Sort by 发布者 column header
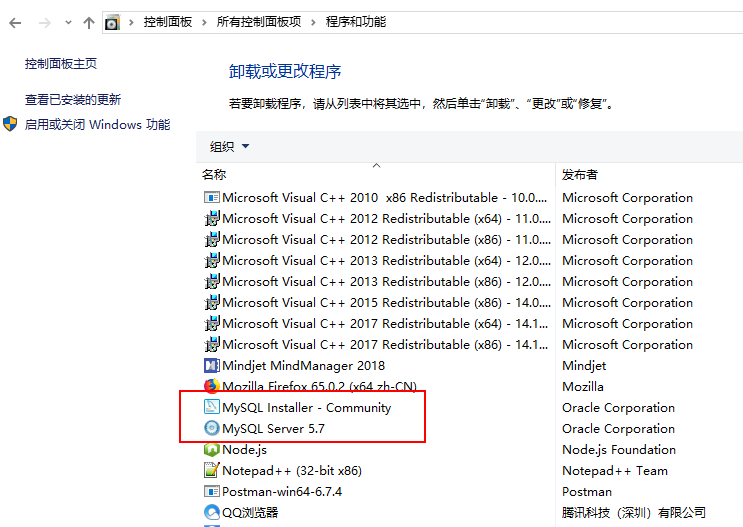Image resolution: width=743 pixels, height=527 pixels. click(580, 174)
